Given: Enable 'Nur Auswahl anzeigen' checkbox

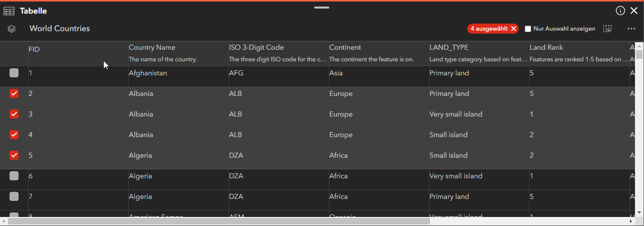Looking at the screenshot, I should pos(528,29).
